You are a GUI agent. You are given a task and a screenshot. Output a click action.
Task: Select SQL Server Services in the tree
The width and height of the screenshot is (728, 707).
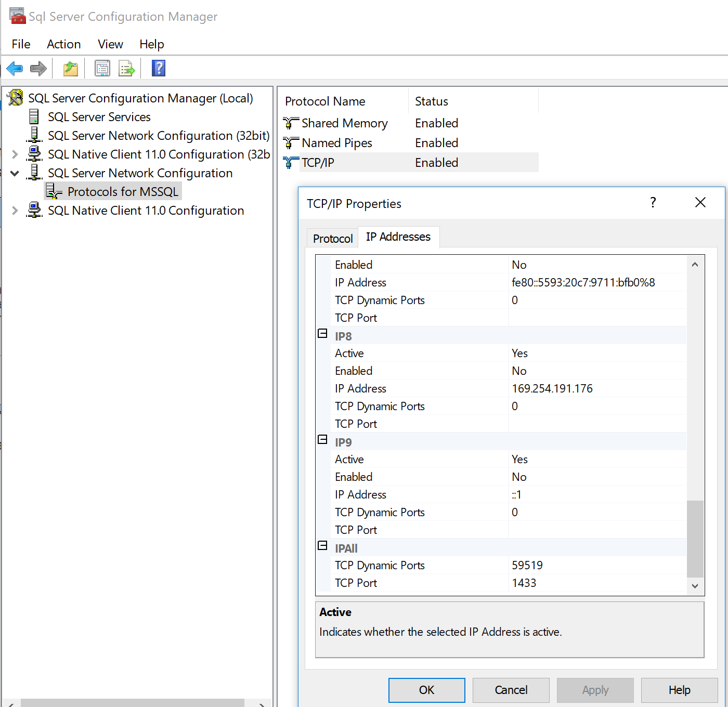tap(99, 117)
